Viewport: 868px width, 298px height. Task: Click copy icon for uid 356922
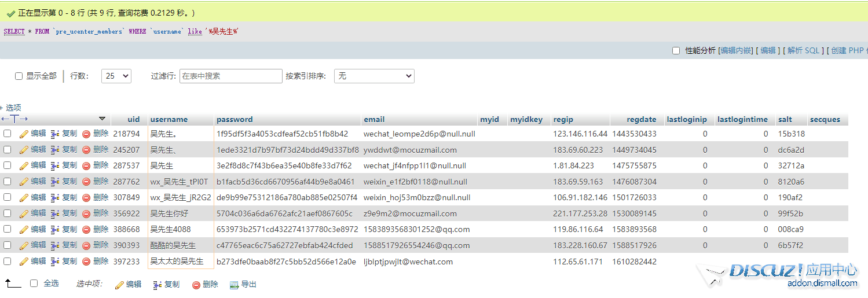[x=55, y=214]
